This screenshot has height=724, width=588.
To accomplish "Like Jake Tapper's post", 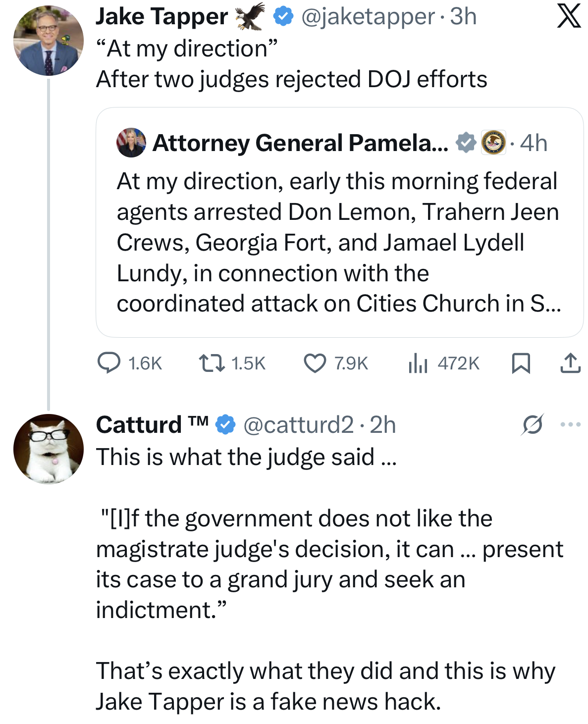I will (x=315, y=363).
